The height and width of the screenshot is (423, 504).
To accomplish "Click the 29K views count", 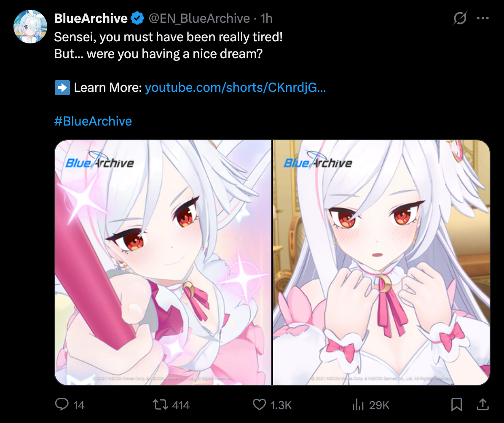I will pos(379,405).
